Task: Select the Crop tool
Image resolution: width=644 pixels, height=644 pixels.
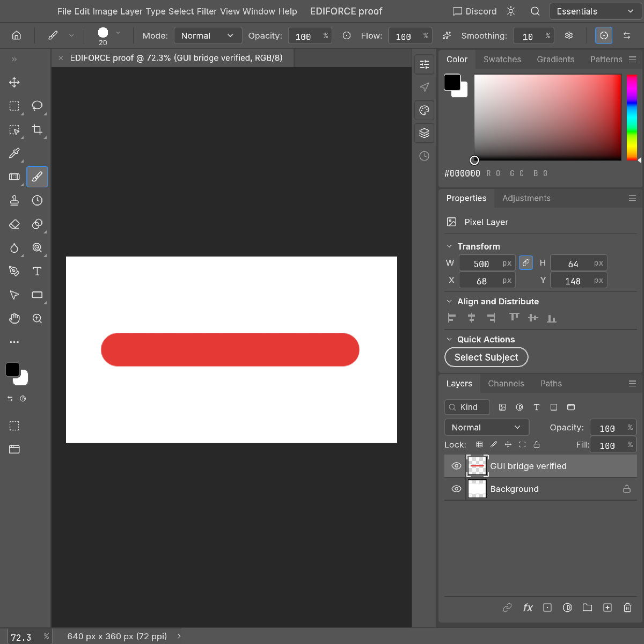Action: 37,129
